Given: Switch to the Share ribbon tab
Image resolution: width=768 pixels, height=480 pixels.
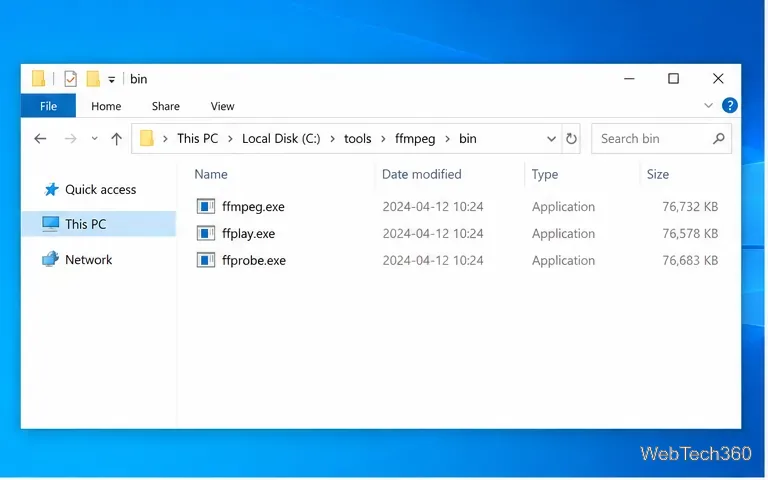Looking at the screenshot, I should coord(166,106).
